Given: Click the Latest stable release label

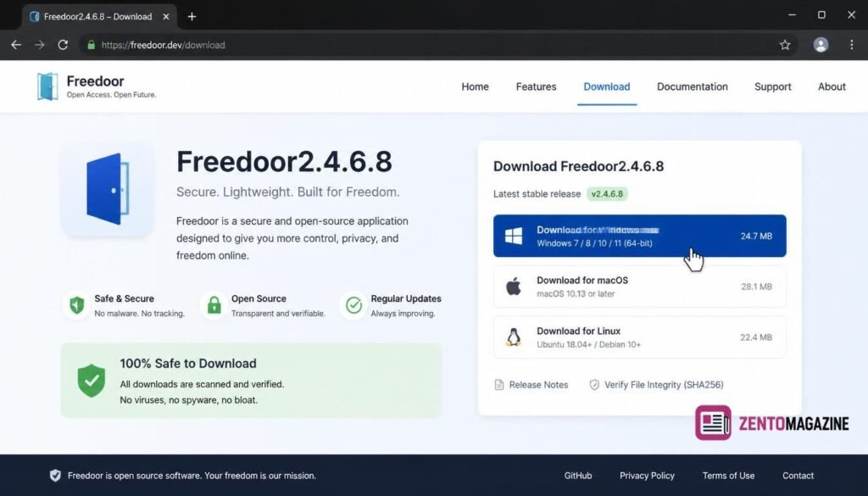Looking at the screenshot, I should (x=537, y=194).
